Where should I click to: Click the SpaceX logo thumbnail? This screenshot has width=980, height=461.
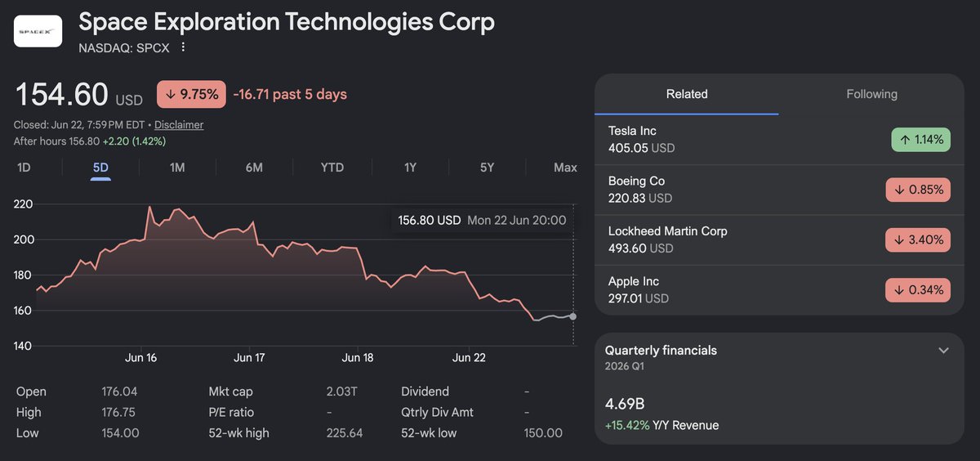coord(38,31)
